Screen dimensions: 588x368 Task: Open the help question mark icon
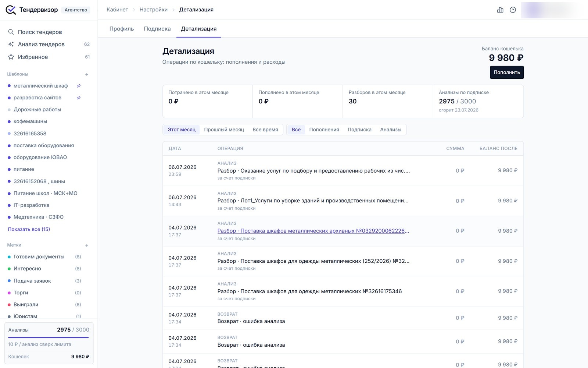513,10
